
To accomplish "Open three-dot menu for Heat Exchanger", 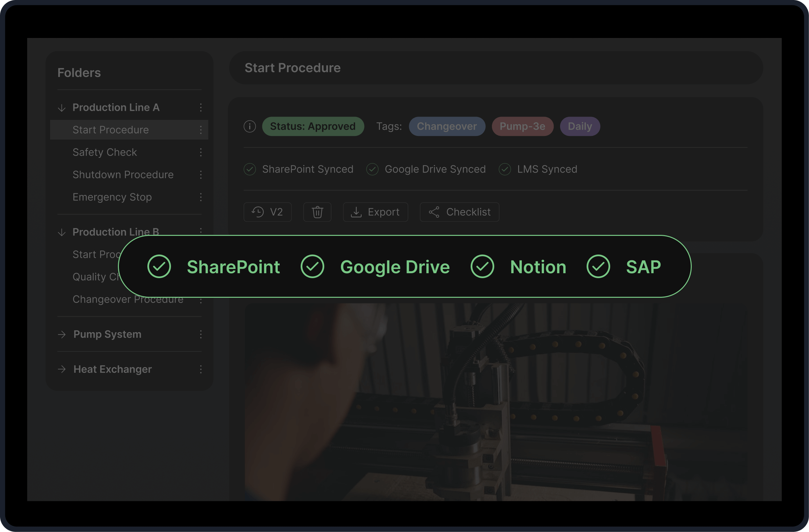I will pyautogui.click(x=201, y=369).
